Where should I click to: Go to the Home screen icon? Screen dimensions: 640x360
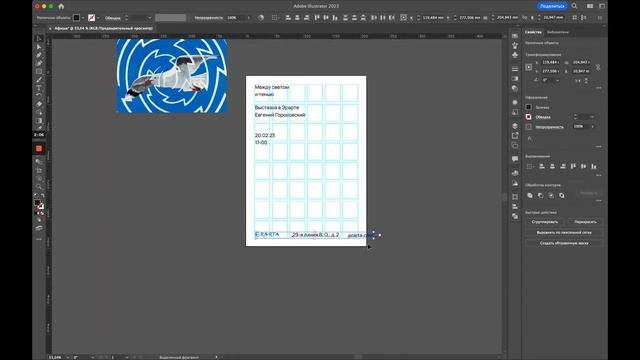pos(61,6)
